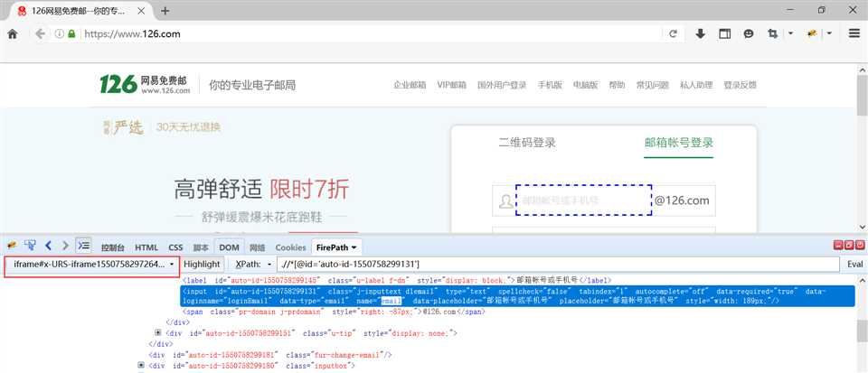Open the 脚本 panel tab
Image resolution: width=868 pixels, height=373 pixels.
[201, 247]
